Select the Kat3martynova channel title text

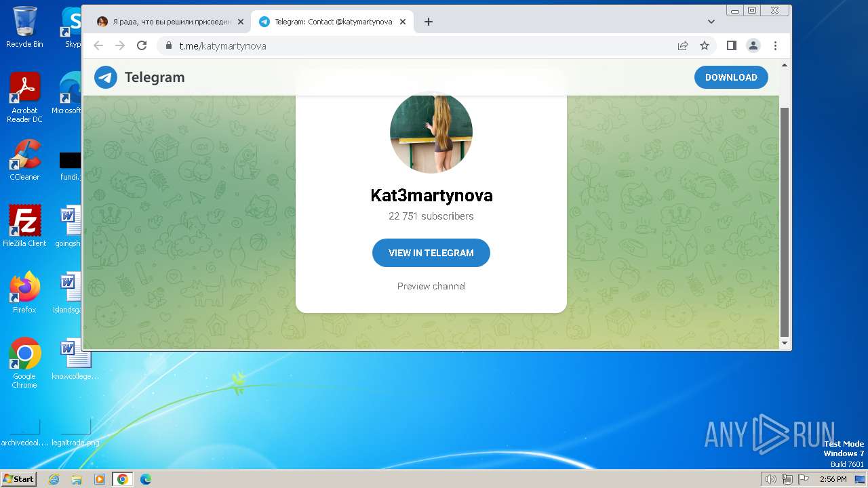(x=431, y=195)
